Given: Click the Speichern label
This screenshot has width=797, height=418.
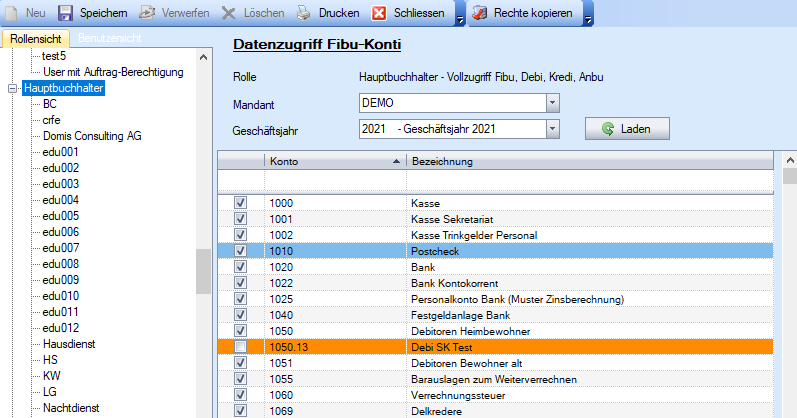Looking at the screenshot, I should click(x=103, y=13).
